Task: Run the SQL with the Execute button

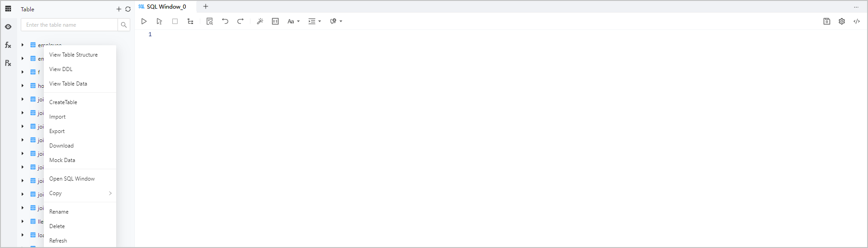Action: [x=144, y=21]
